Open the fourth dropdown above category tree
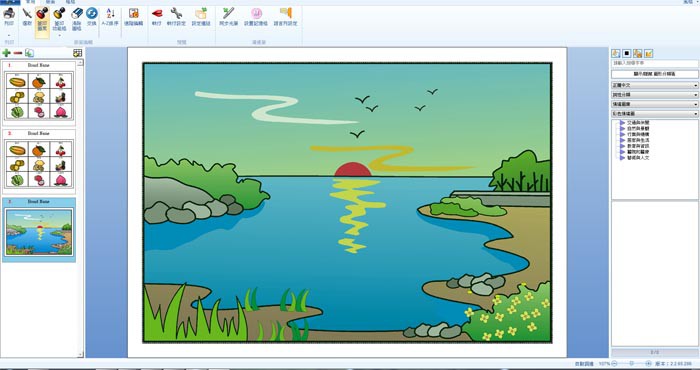The height and width of the screenshot is (370, 700). 654,114
